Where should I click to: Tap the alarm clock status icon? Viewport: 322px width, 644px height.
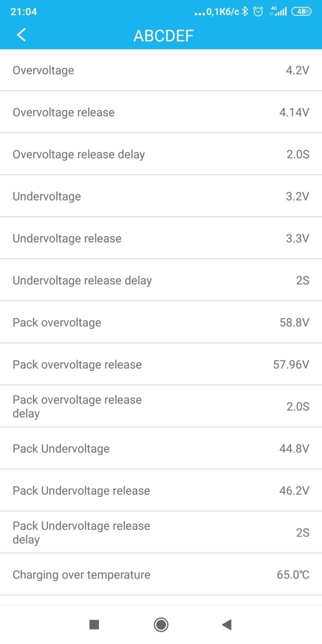click(x=258, y=12)
